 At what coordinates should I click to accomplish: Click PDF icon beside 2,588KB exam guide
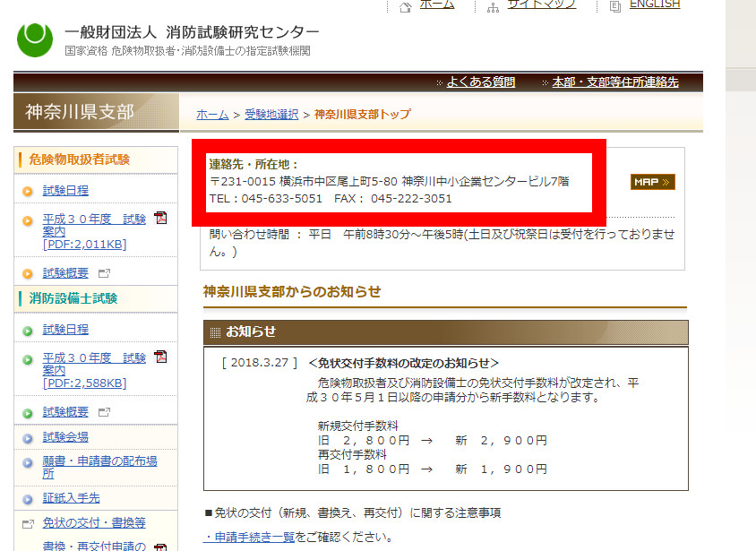(161, 357)
